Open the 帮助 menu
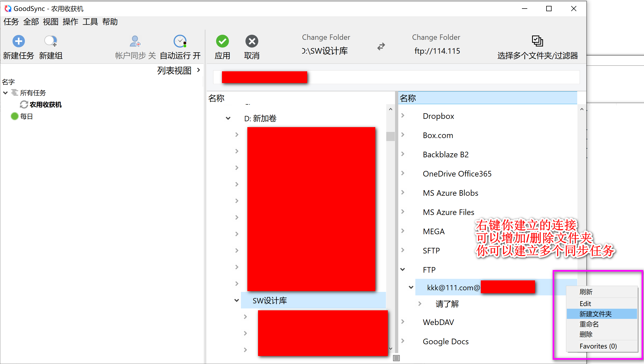This screenshot has height=364, width=644. click(110, 22)
